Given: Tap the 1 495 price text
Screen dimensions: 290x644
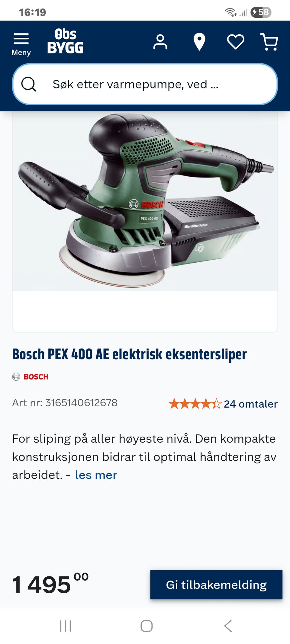Looking at the screenshot, I should [x=50, y=584].
